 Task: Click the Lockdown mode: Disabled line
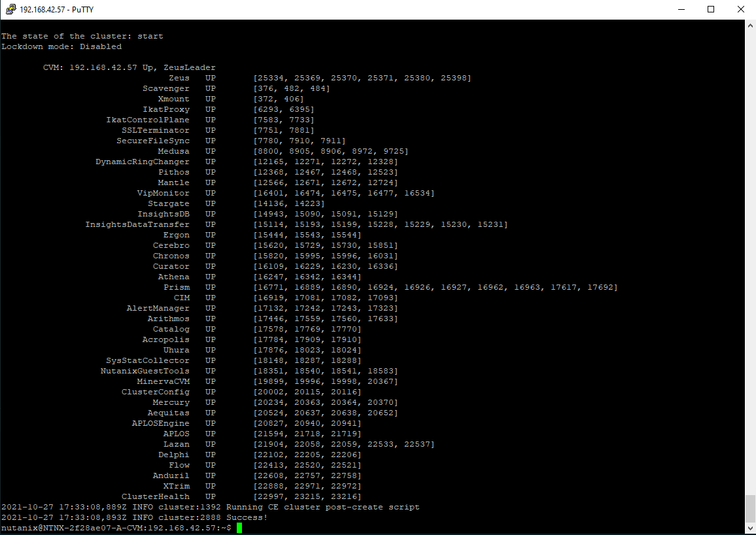[x=61, y=46]
